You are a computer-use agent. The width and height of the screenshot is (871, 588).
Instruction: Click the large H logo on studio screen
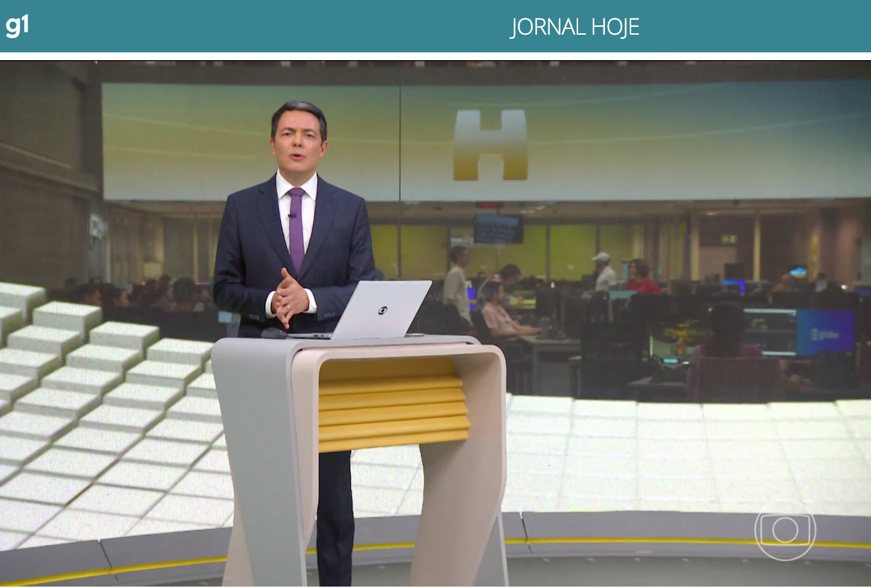(490, 144)
